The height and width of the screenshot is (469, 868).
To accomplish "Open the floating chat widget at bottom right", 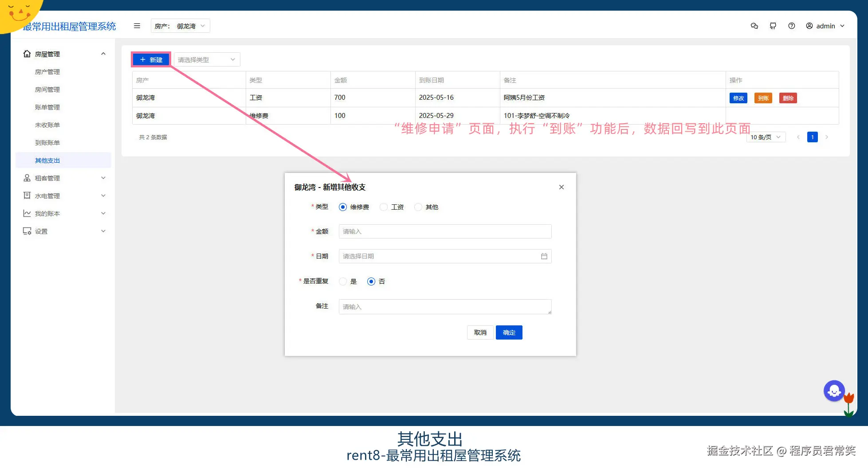I will [834, 391].
